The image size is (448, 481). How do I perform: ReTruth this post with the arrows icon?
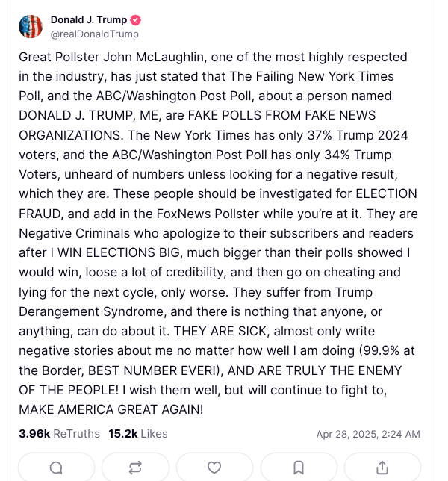135,468
